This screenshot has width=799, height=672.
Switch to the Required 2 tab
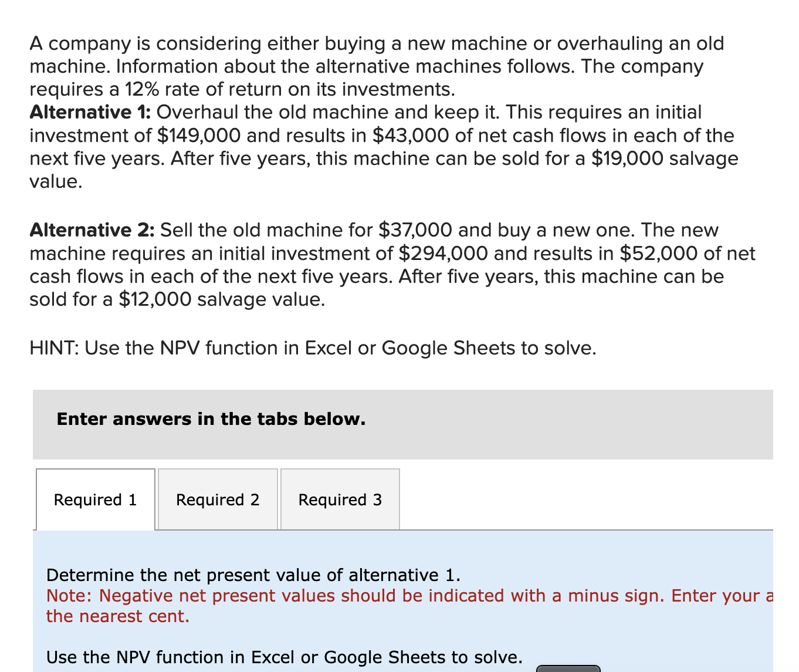[217, 499]
